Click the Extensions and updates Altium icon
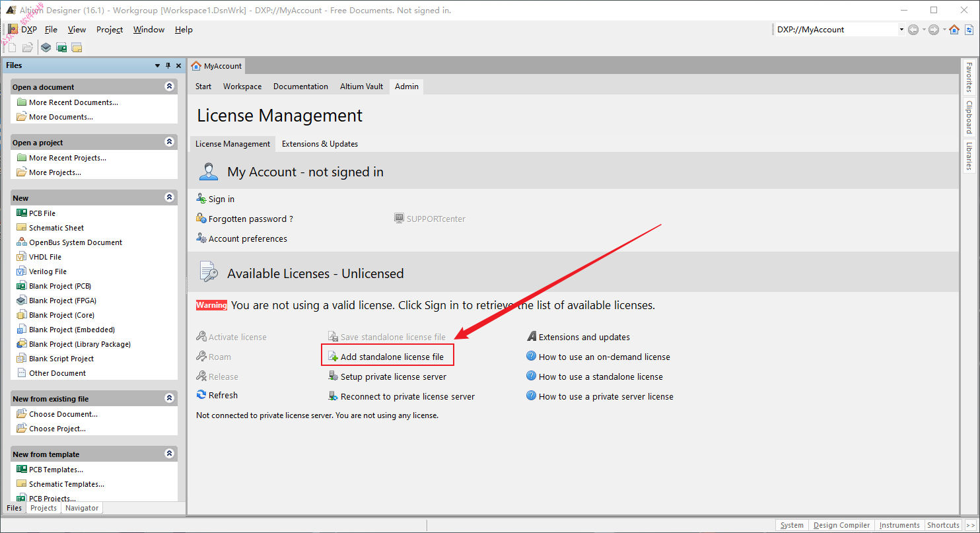This screenshot has width=980, height=533. [532, 337]
